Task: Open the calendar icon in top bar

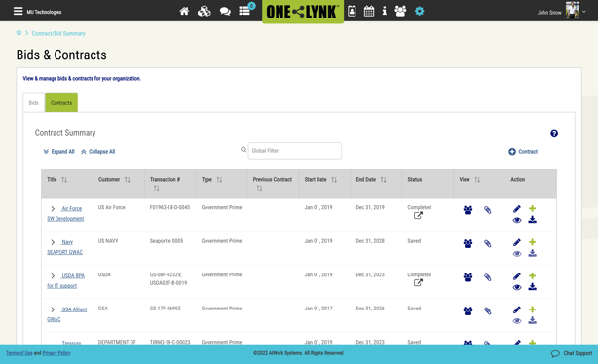Action: (x=369, y=11)
